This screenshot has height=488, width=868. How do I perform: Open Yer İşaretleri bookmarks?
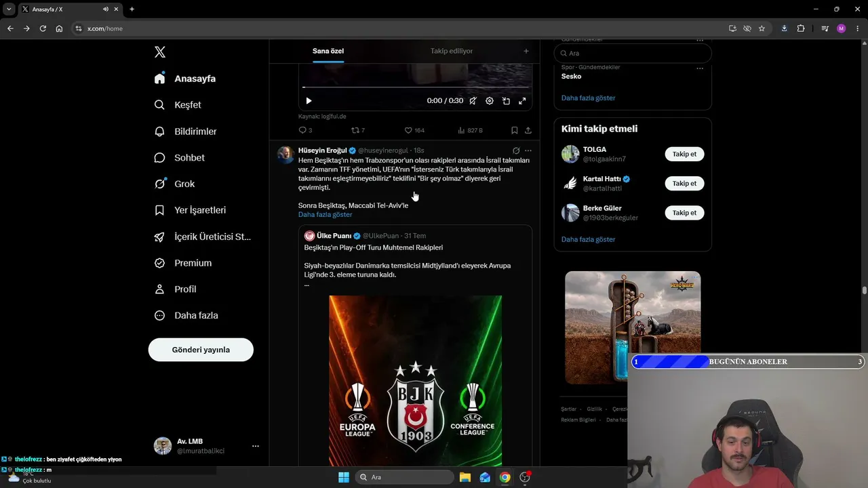click(190, 210)
